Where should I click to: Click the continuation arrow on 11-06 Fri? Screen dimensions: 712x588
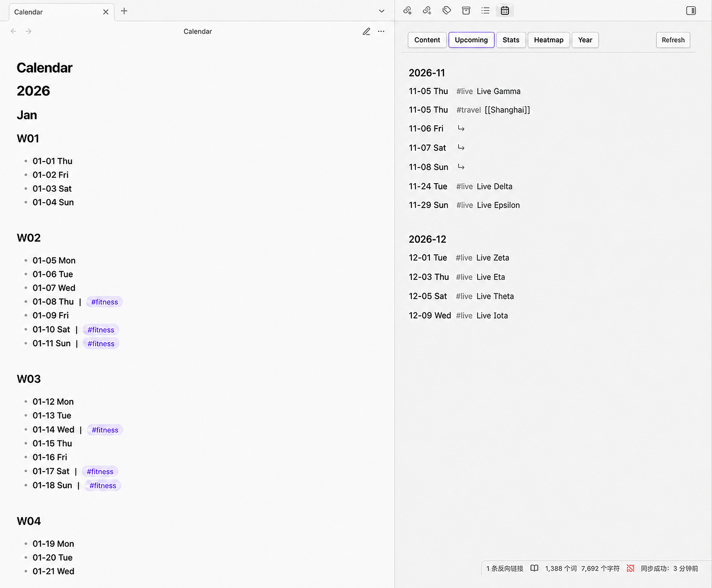click(461, 128)
